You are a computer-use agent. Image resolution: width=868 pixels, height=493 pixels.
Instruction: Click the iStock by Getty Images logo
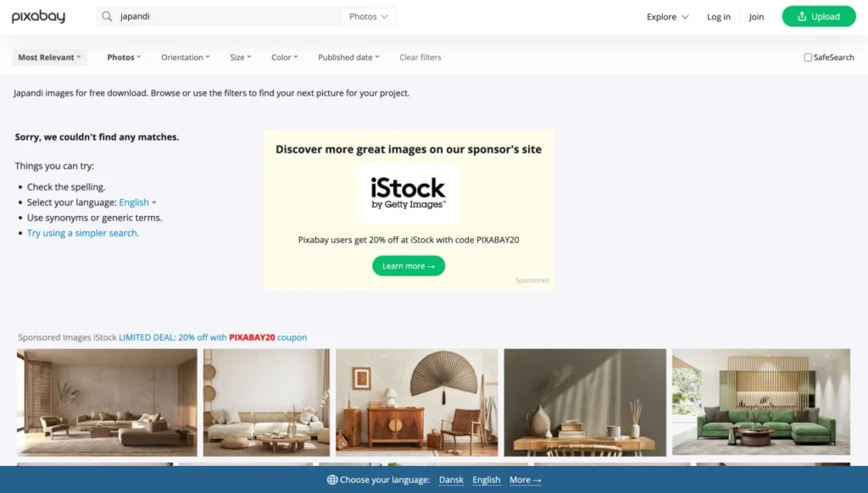[408, 193]
